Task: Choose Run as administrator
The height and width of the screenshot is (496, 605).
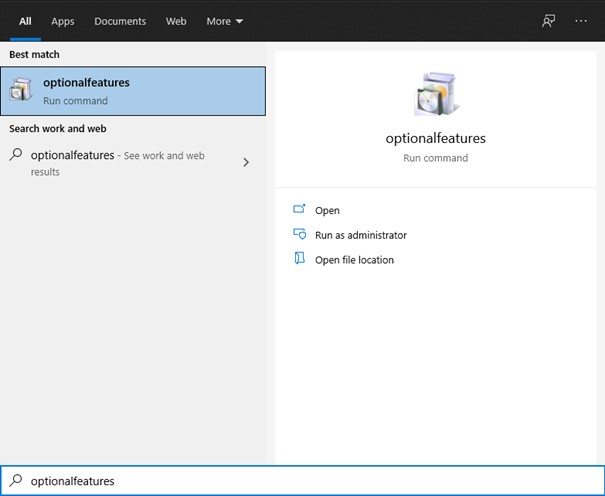Action: coord(361,235)
